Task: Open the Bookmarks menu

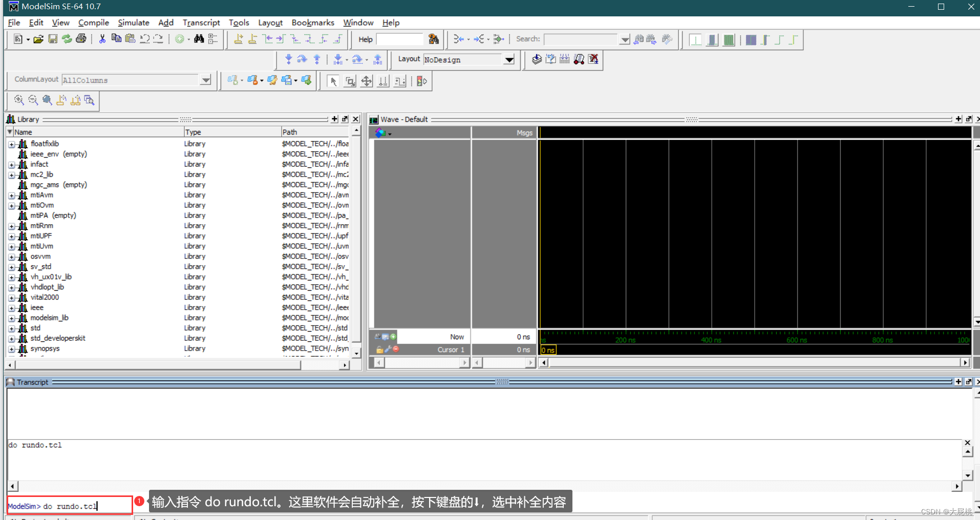Action: (x=313, y=23)
